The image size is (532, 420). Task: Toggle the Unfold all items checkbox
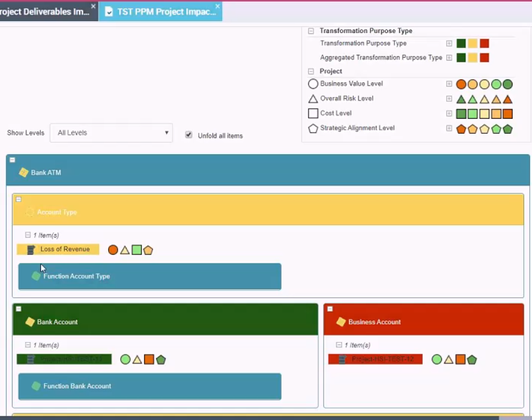[189, 135]
